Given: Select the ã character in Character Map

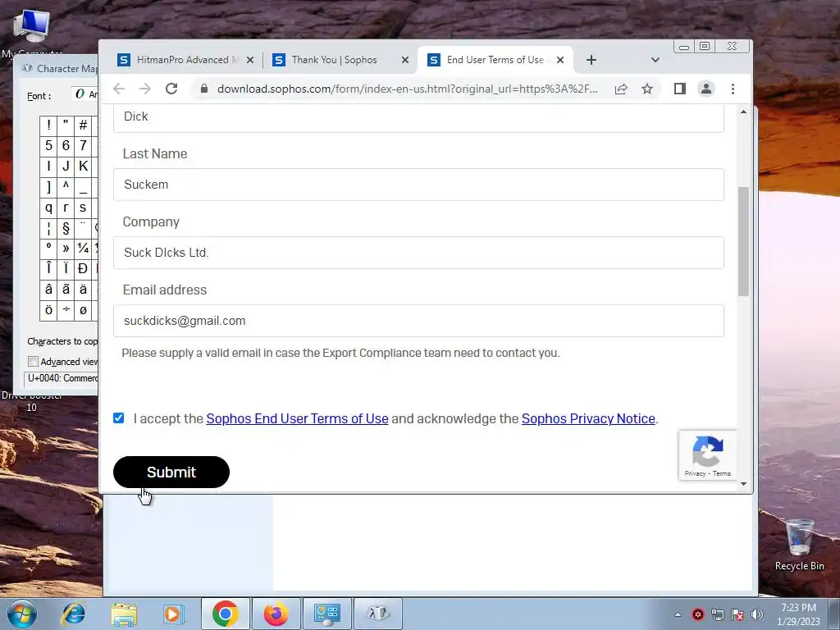Looking at the screenshot, I should 66,290.
